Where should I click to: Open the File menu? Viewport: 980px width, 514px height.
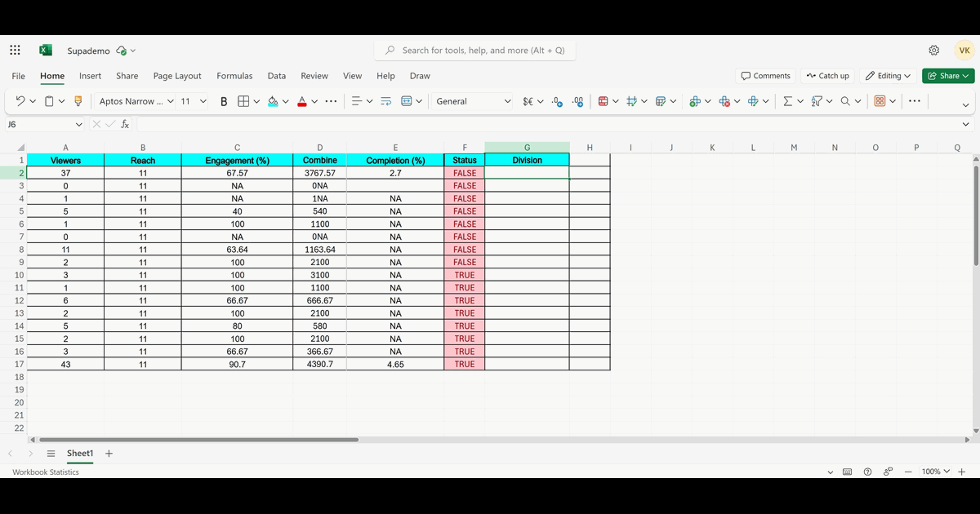[19, 76]
